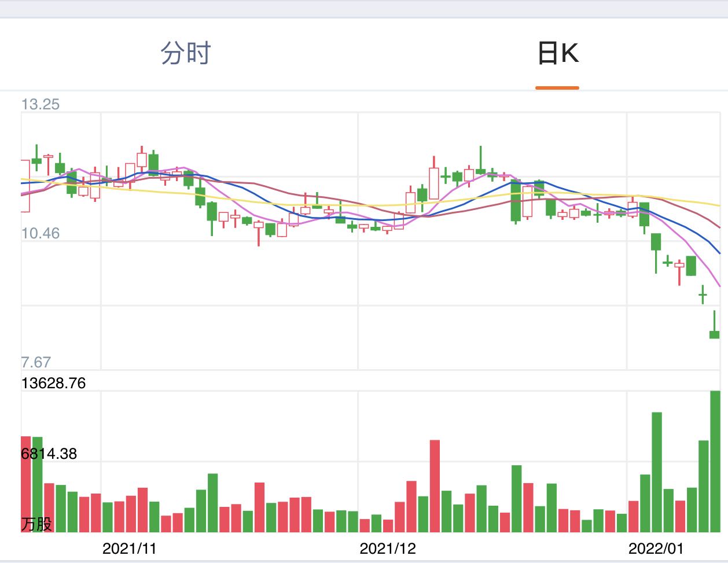Click the 13628.76 volume axis label

click(x=53, y=383)
